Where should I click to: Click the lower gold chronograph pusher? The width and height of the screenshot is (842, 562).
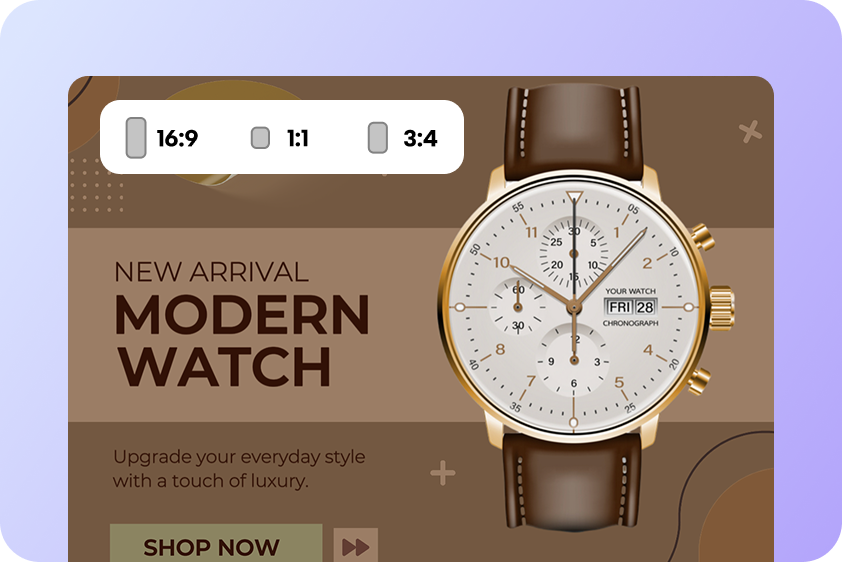[x=699, y=381]
